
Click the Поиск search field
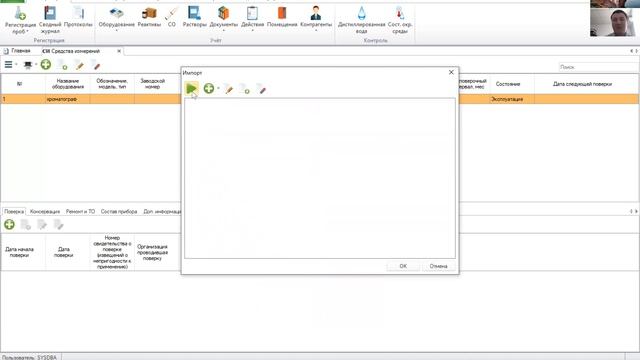[x=598, y=67]
